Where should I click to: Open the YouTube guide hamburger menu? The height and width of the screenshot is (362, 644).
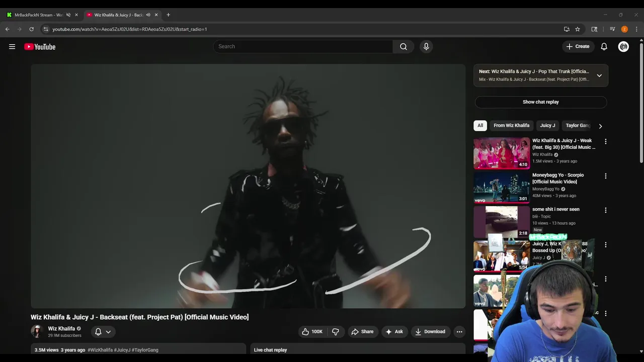tap(12, 47)
